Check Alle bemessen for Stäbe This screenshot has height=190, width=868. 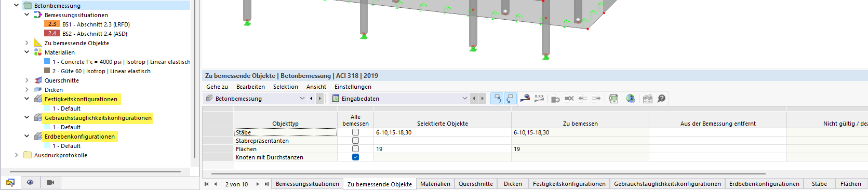[x=355, y=132]
